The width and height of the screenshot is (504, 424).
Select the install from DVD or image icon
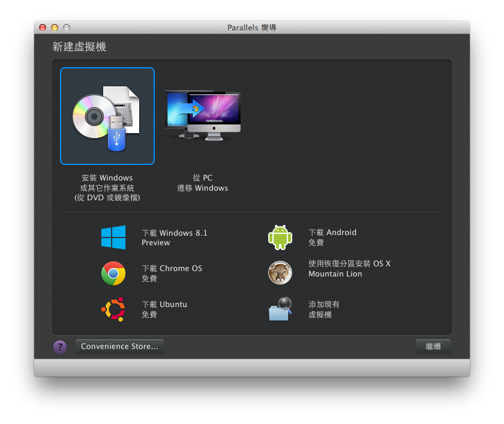pos(107,116)
